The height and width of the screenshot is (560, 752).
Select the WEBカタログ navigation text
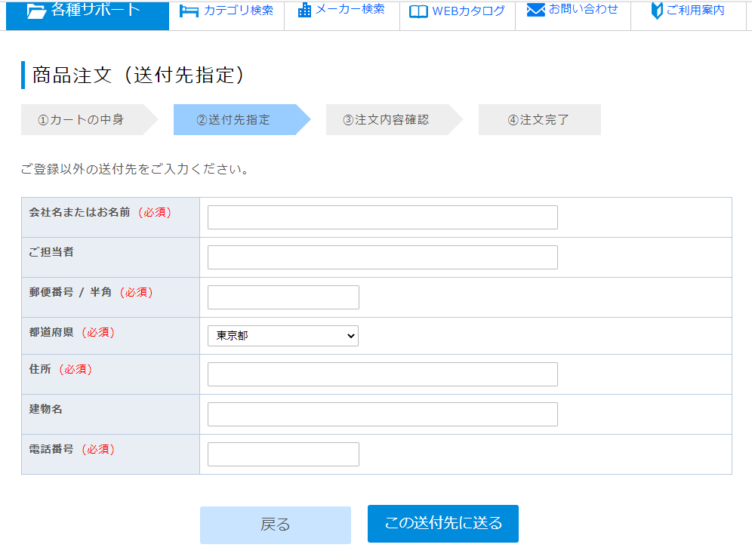(x=468, y=11)
